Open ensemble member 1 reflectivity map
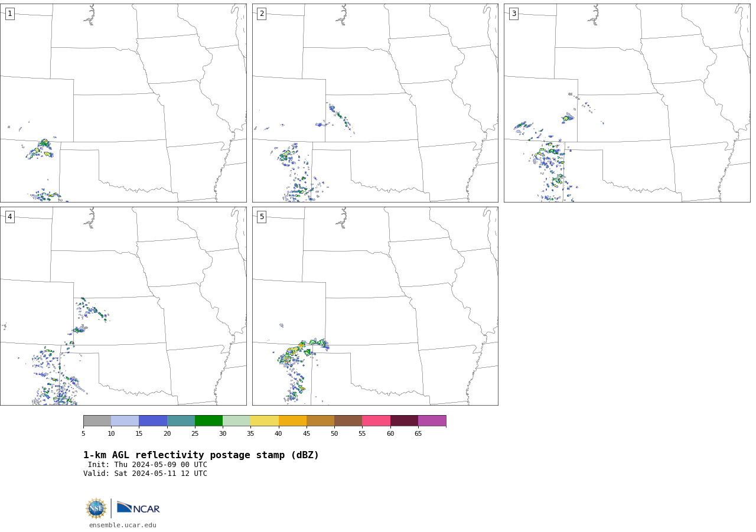Screen dimensions: 756x532 (x=123, y=103)
